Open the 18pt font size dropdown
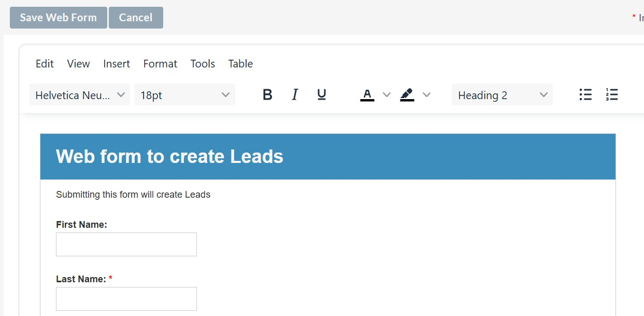Screen dimensions: 644x316 pos(184,94)
